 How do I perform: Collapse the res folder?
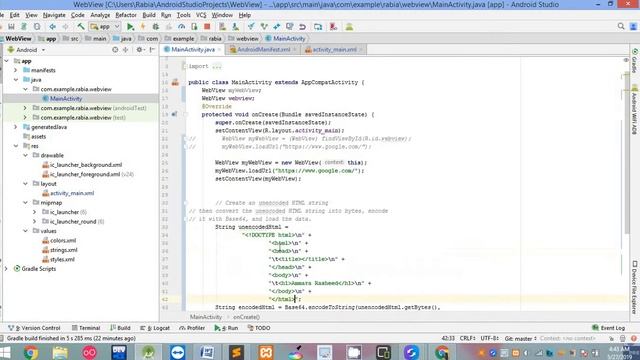coord(16,146)
